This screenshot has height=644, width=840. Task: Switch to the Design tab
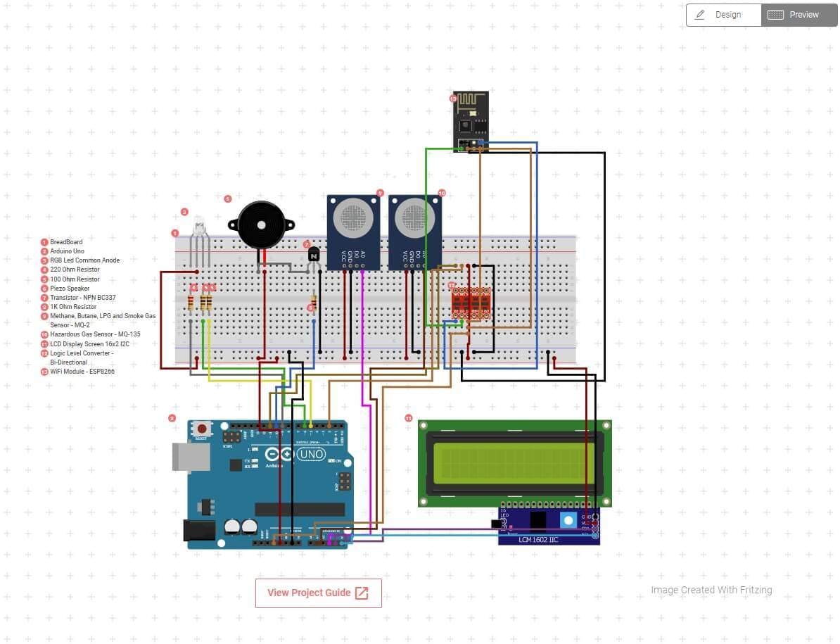tap(723, 15)
